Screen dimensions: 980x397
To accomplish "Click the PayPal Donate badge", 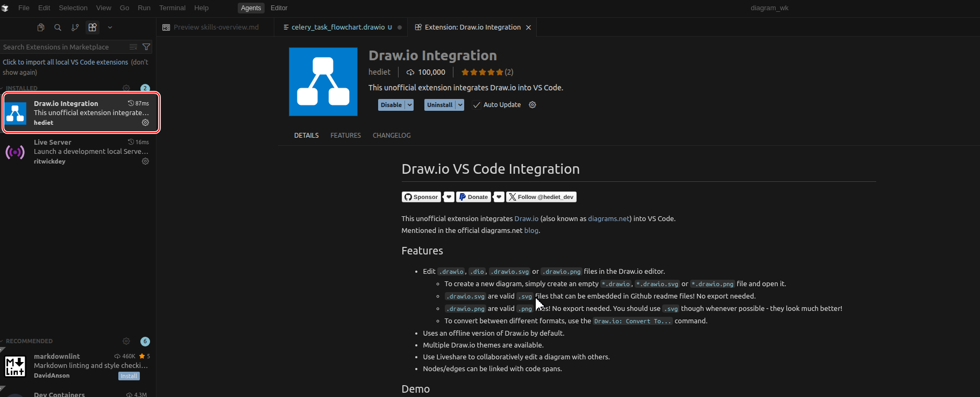I will pyautogui.click(x=473, y=197).
